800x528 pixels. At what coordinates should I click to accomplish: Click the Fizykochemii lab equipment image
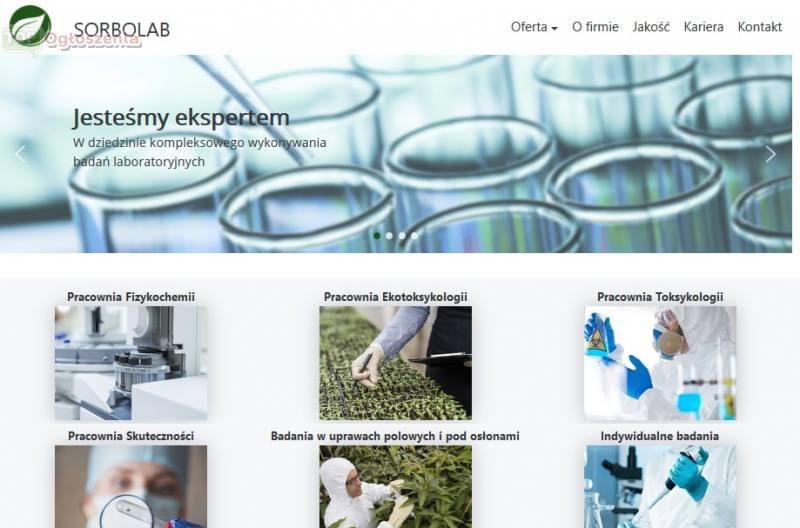click(131, 363)
